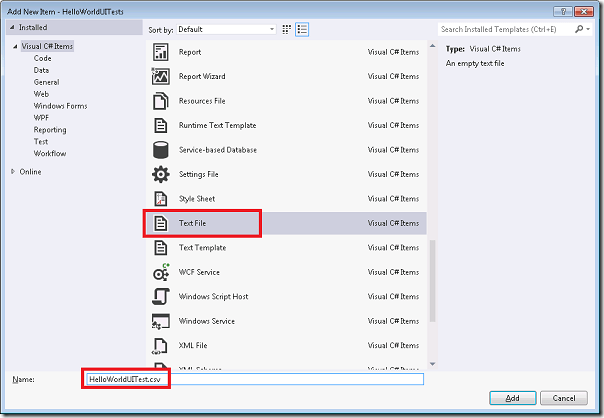
Task: Focus the Search Installed Templates box
Action: point(505,29)
